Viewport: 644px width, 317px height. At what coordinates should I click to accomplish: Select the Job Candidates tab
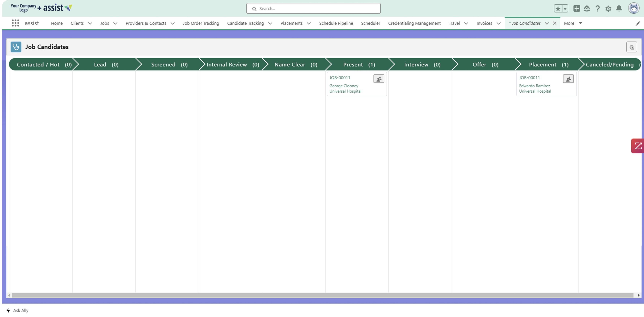click(525, 23)
